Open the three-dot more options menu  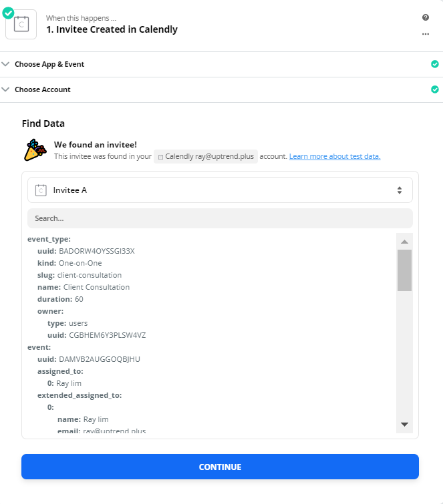pyautogui.click(x=426, y=34)
